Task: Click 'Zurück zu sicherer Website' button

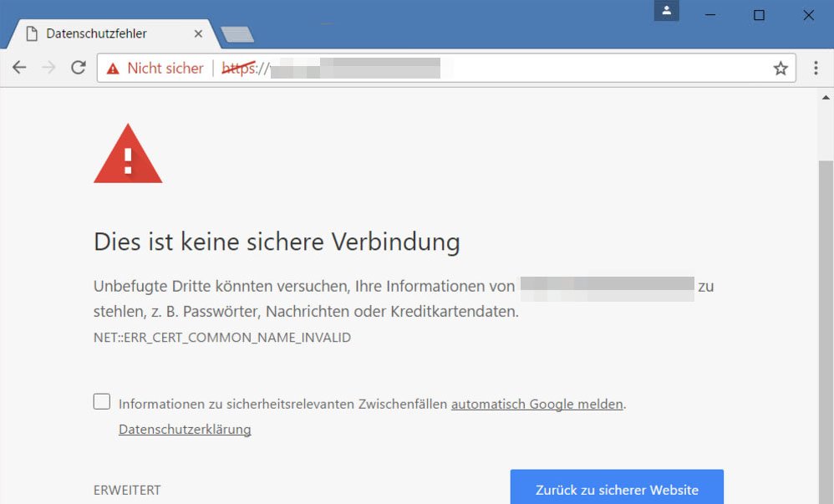Action: [617, 489]
